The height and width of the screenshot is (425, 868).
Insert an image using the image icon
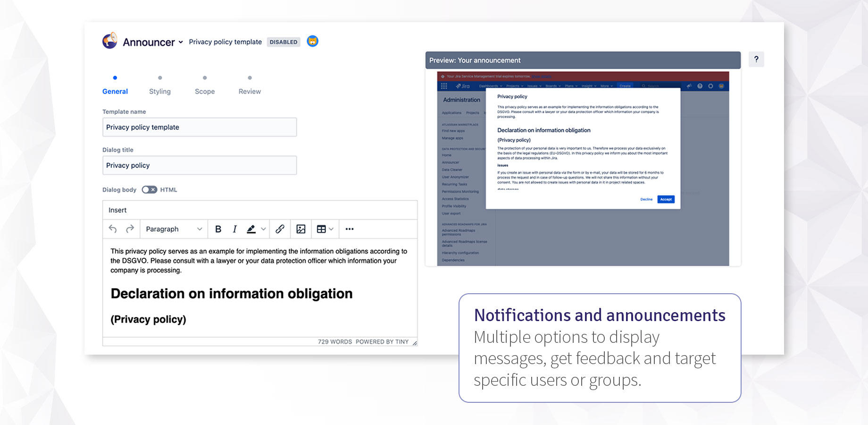300,229
